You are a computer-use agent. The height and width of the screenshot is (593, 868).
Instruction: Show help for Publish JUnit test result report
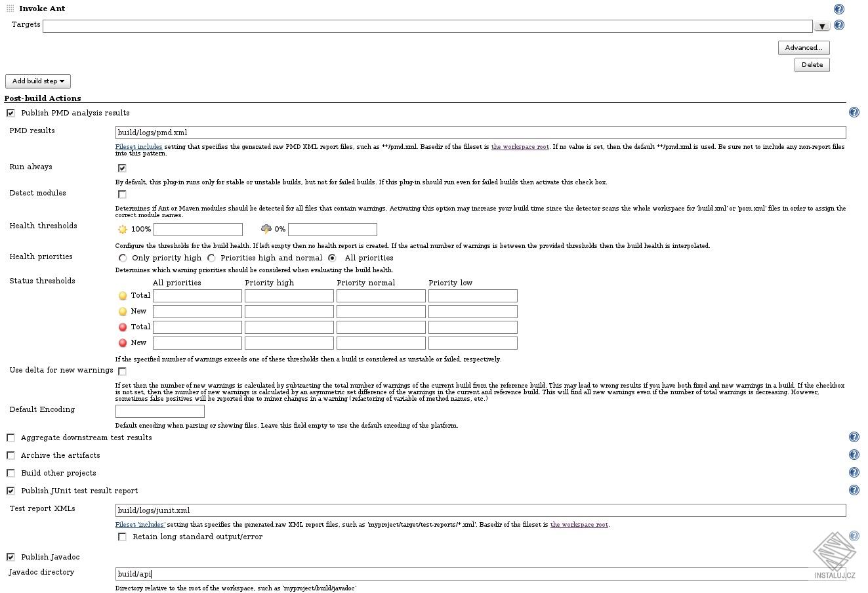(x=854, y=491)
